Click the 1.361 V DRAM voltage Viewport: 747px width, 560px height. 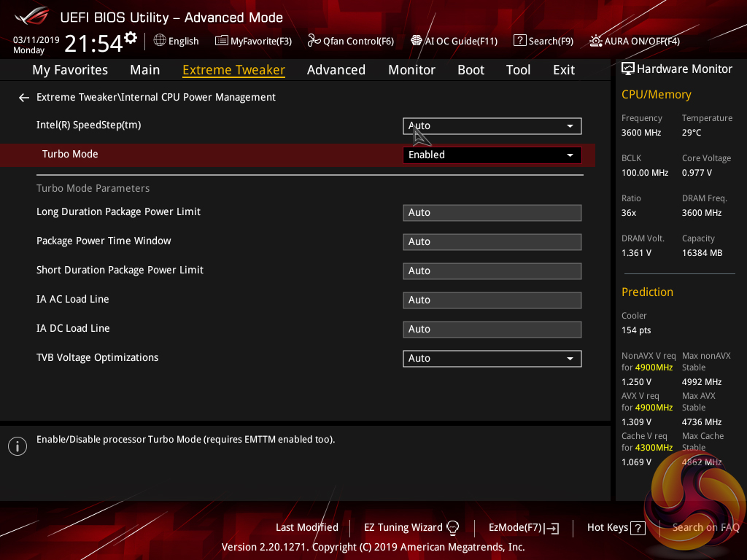[x=636, y=253]
